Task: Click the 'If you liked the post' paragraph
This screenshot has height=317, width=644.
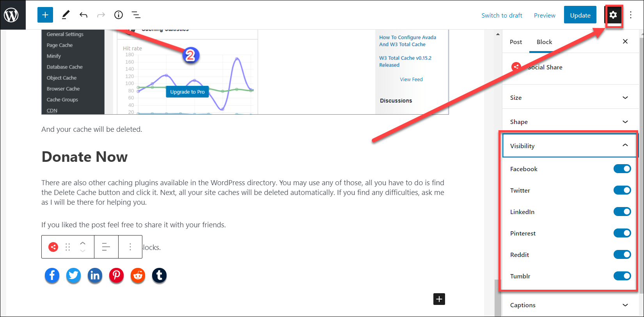Action: pyautogui.click(x=134, y=225)
